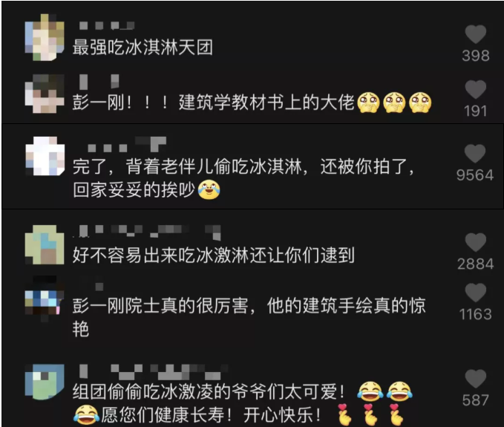Select comment text 最强吃冰淇淋天团
Screen dimensions: 504x427
[143, 48]
